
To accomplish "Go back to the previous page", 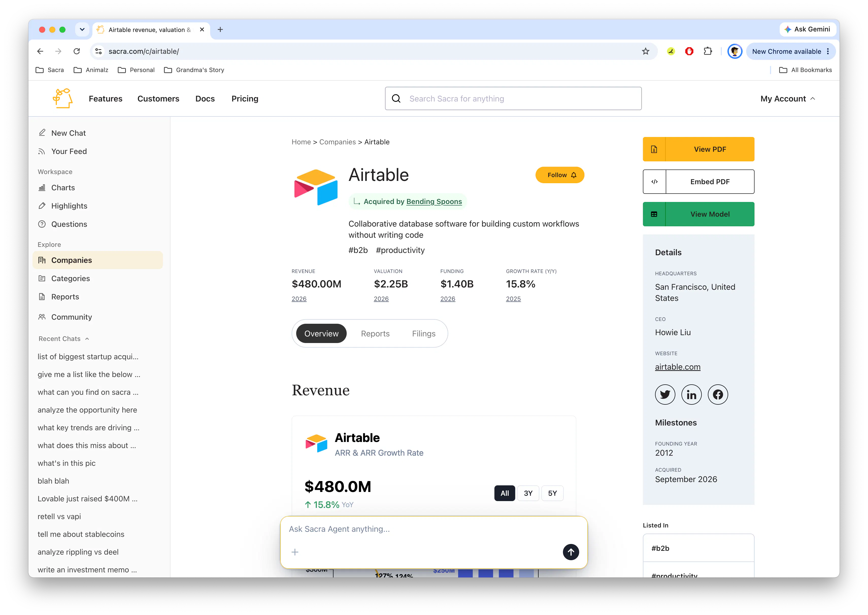I will point(40,51).
